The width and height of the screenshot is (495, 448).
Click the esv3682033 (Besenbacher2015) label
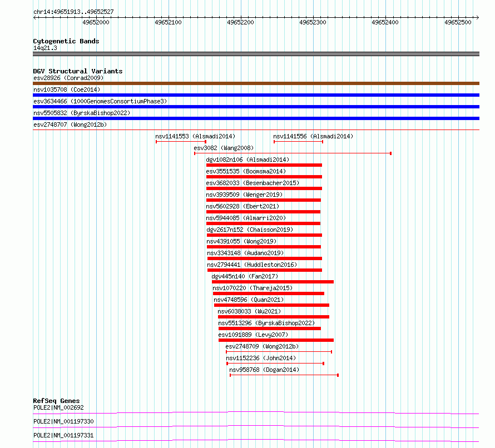(253, 183)
